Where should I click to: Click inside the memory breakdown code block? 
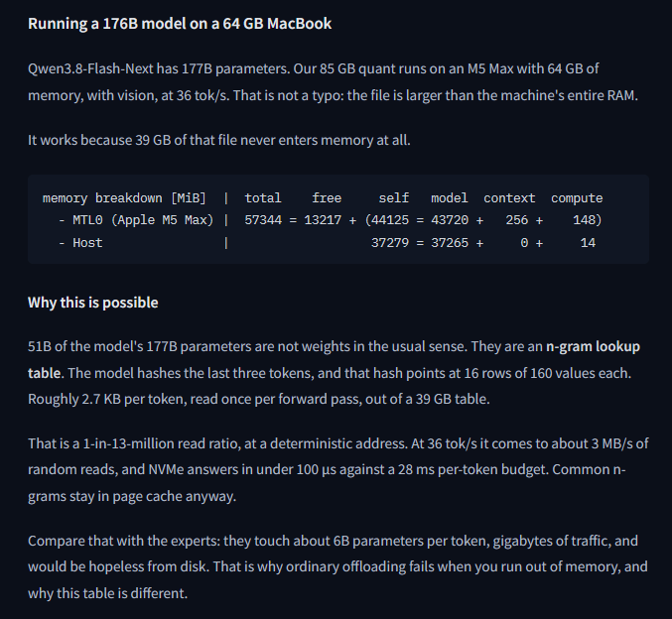pos(338,219)
